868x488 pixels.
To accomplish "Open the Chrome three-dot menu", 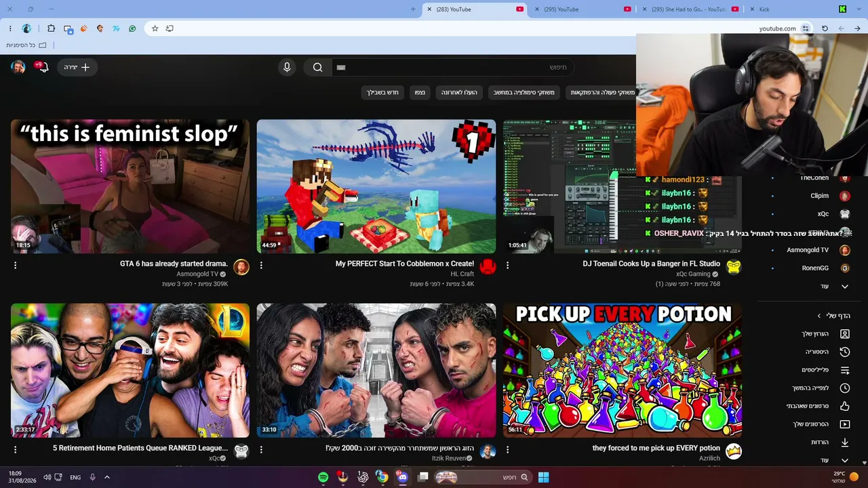I will click(x=10, y=28).
